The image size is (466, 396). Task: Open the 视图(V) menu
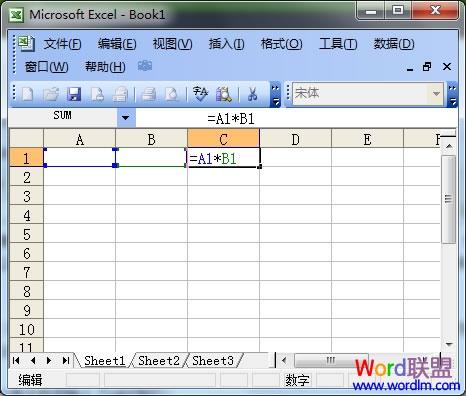coord(172,44)
